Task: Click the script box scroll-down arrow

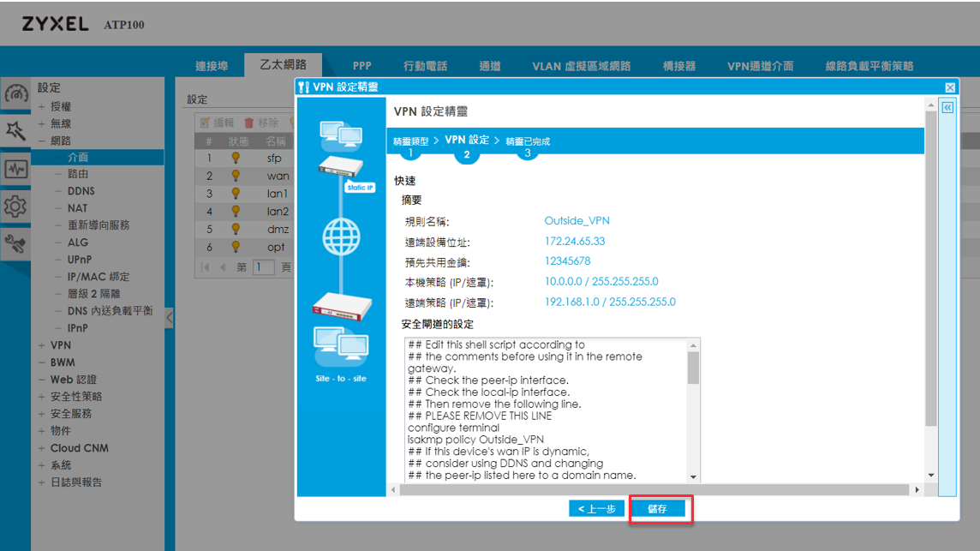Action: pos(693,477)
